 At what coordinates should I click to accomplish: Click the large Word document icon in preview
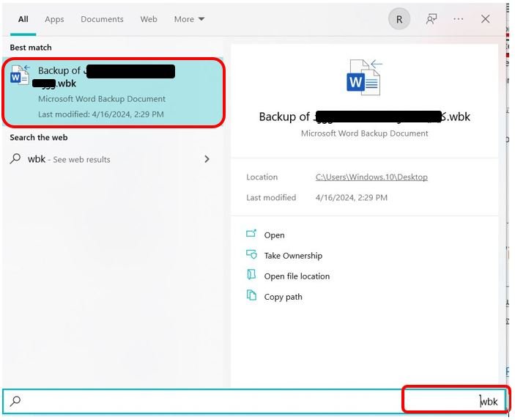click(365, 78)
